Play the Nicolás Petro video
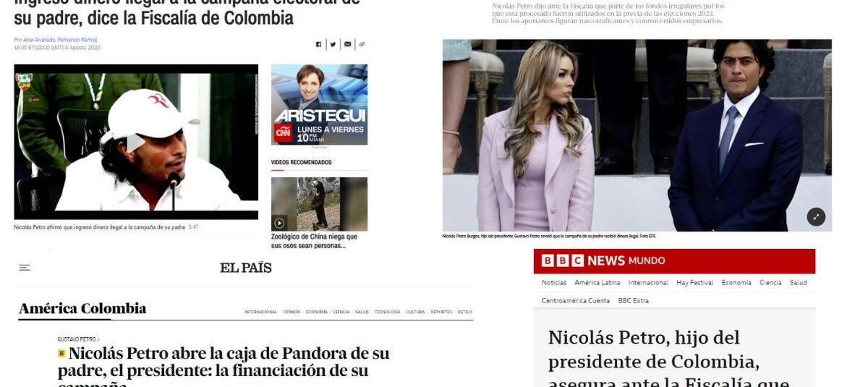Screen dimensions: 868x387 [x=136, y=143]
